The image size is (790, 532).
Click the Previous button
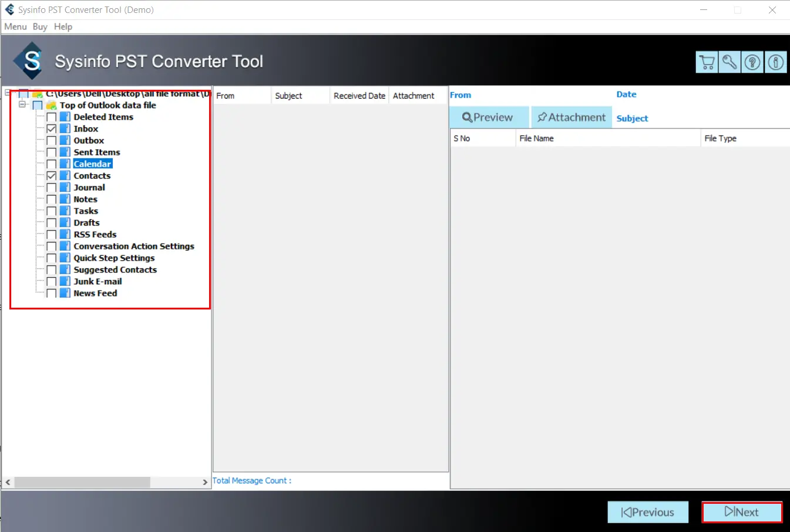648,512
